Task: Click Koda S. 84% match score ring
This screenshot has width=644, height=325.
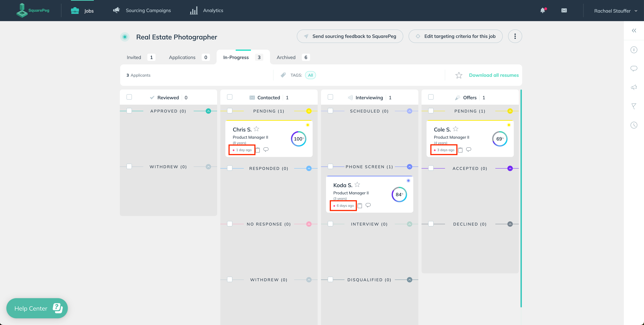Action: (399, 194)
